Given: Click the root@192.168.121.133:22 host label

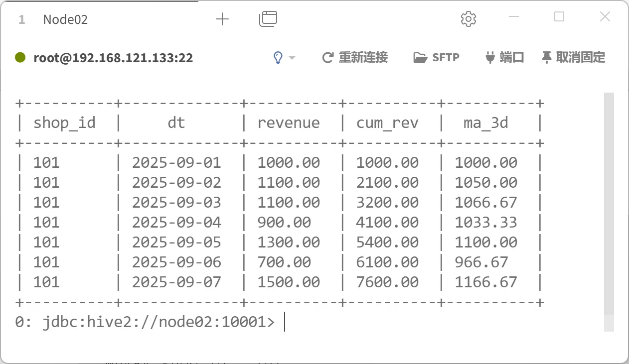Looking at the screenshot, I should (113, 58).
